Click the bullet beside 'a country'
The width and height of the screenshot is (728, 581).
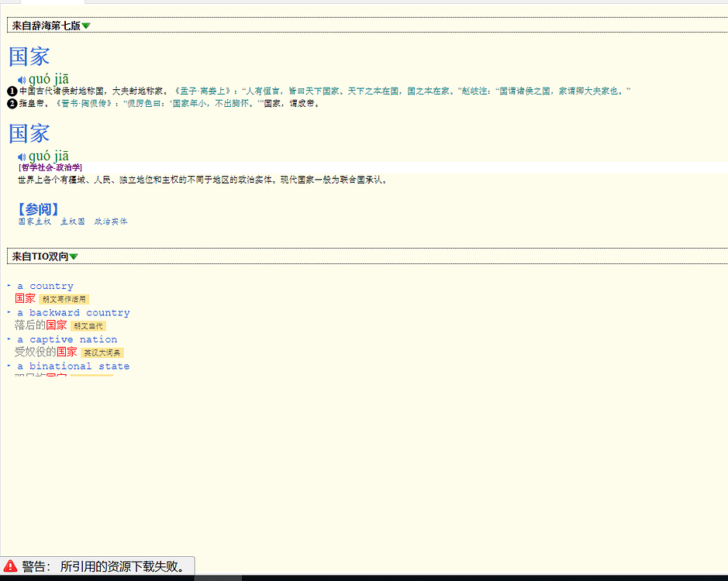pyautogui.click(x=9, y=285)
